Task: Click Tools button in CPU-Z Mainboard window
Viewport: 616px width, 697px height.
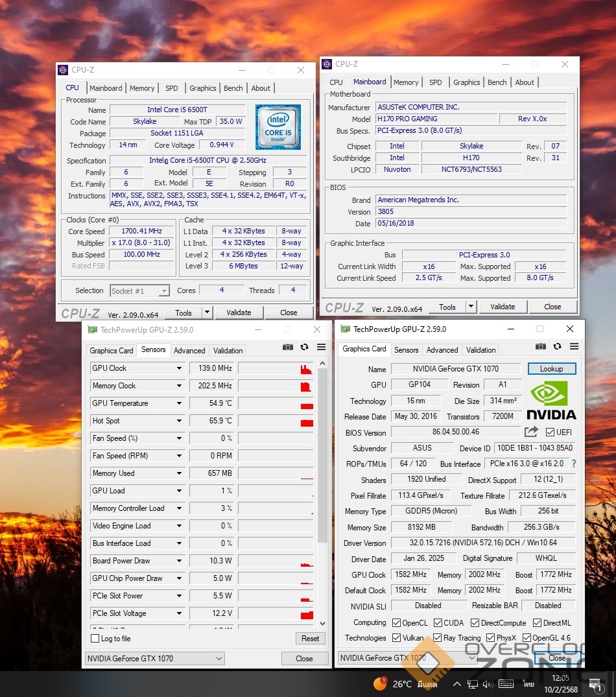Action: pyautogui.click(x=447, y=307)
